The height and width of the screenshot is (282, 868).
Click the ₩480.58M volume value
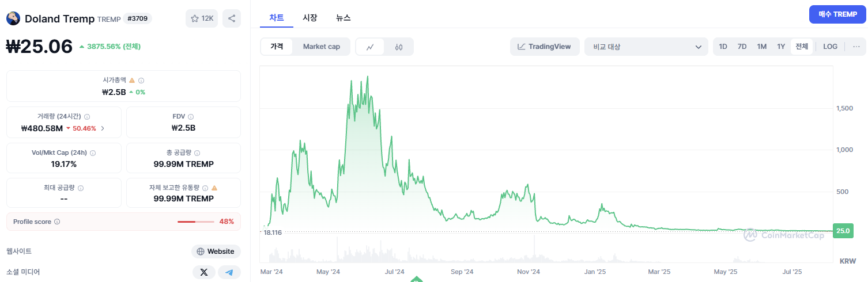tap(42, 128)
